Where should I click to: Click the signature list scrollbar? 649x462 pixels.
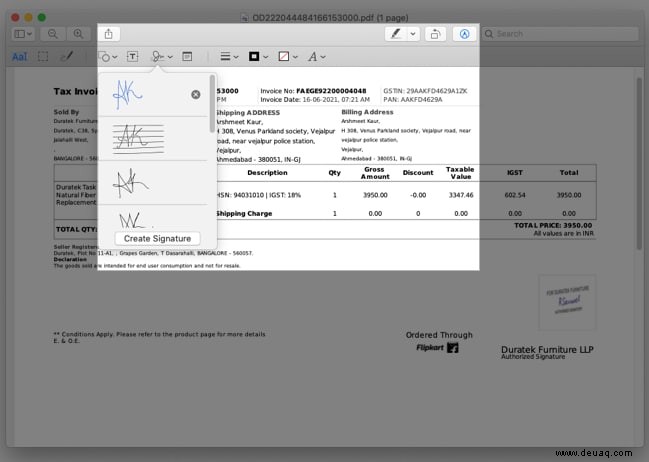(x=212, y=103)
